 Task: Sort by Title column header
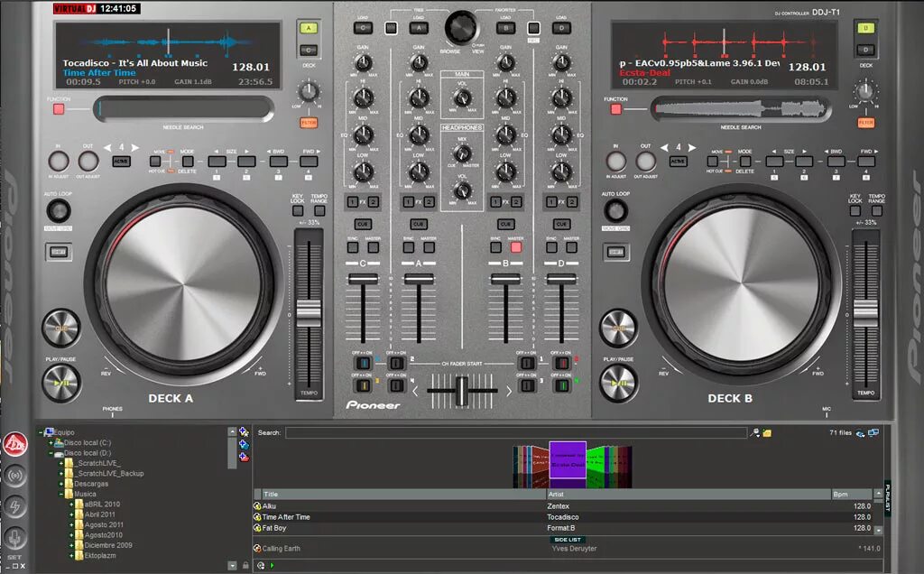(403, 495)
